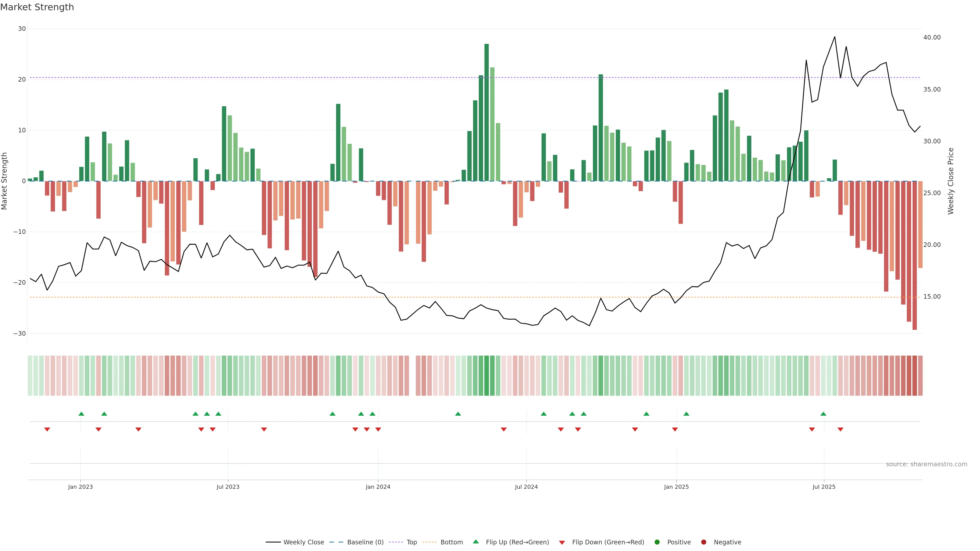Click the tallest green market strength bar
Screen dimensions: 980x551
[x=487, y=112]
